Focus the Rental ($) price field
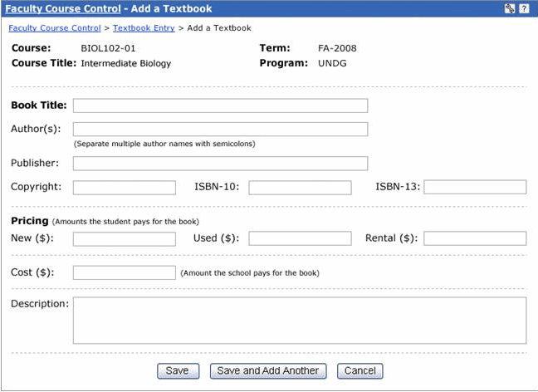This screenshot has width=538, height=392. point(475,238)
